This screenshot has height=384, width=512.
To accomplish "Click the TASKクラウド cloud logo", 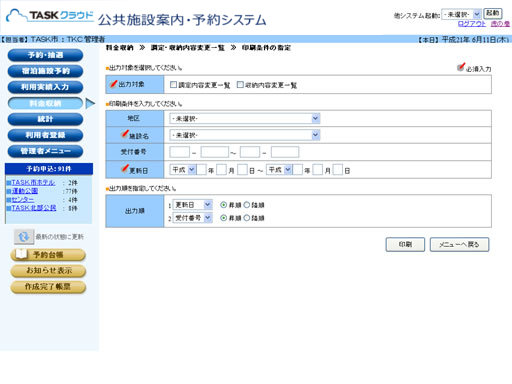I will coord(50,16).
